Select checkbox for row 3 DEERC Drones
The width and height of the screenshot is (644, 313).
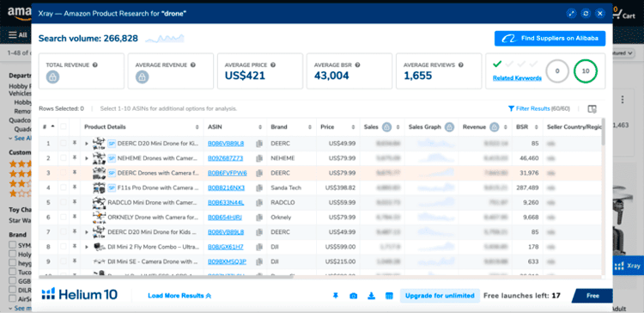point(64,173)
